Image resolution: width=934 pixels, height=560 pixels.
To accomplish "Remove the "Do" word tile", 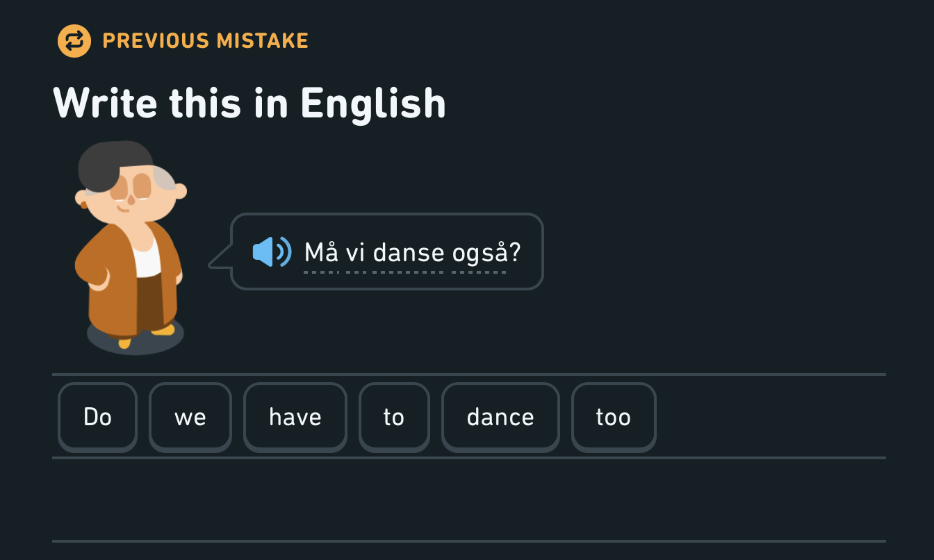I will [x=97, y=417].
